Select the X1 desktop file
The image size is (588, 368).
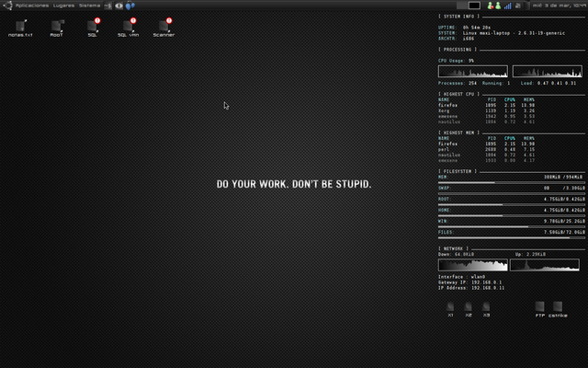(x=450, y=310)
